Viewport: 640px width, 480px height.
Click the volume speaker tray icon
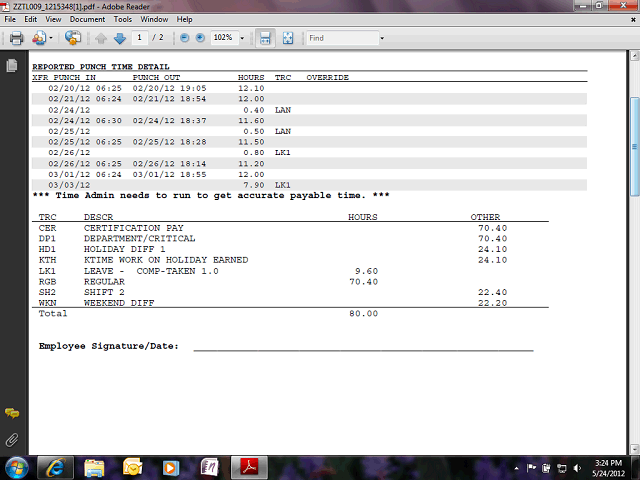577,468
